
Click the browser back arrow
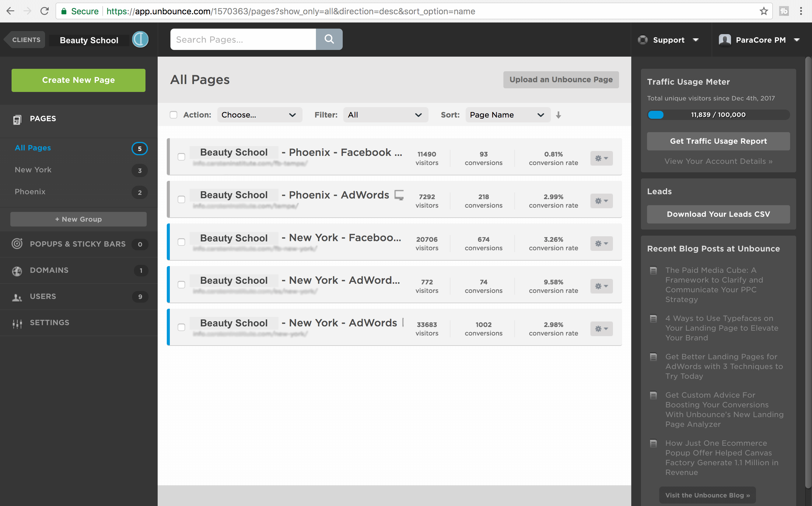pos(10,11)
